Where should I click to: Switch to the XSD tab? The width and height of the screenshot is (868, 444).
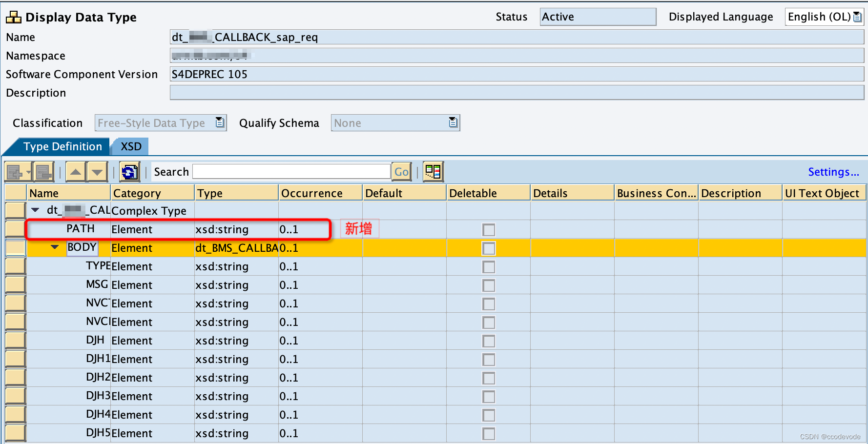(x=129, y=146)
